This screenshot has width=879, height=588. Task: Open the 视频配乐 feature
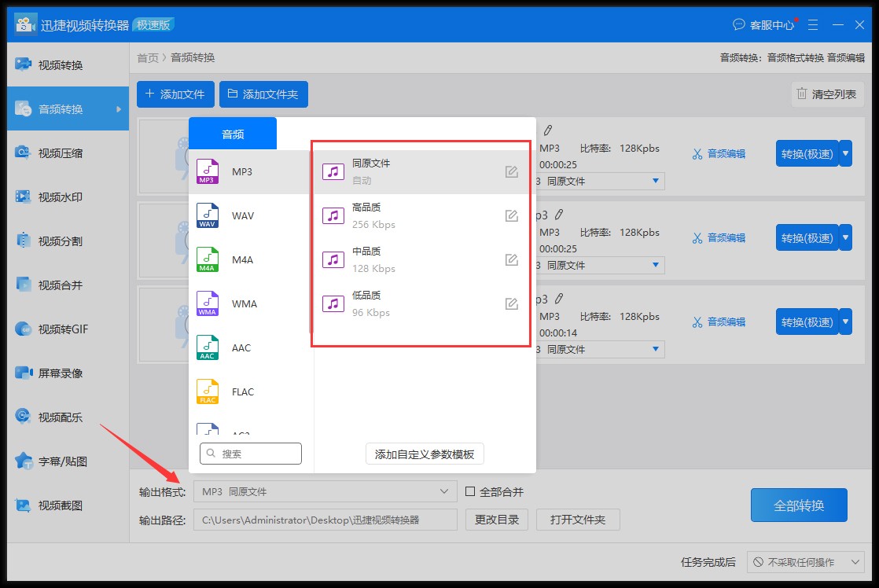60,417
